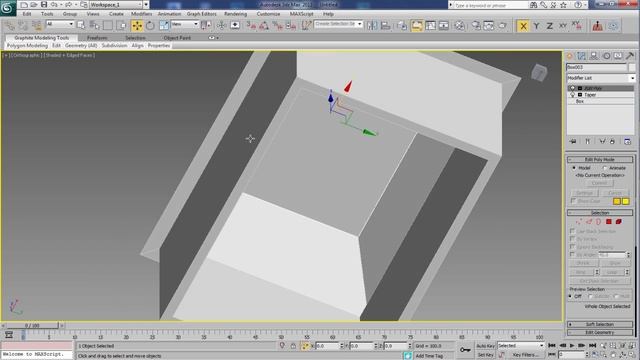This screenshot has width=640, height=360.
Task: Click the Key Filters button
Action: [525, 355]
